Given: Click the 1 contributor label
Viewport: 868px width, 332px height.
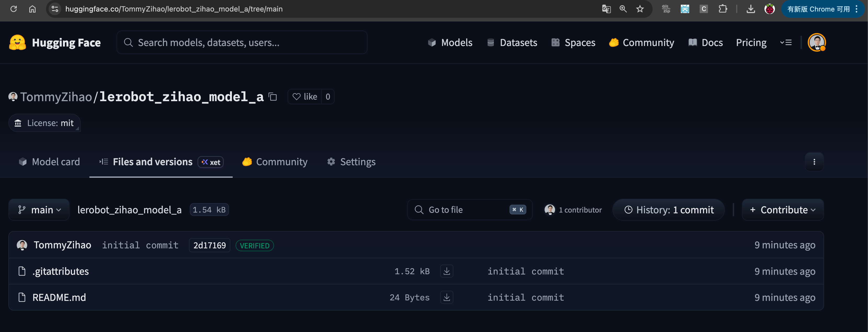Looking at the screenshot, I should 580,210.
